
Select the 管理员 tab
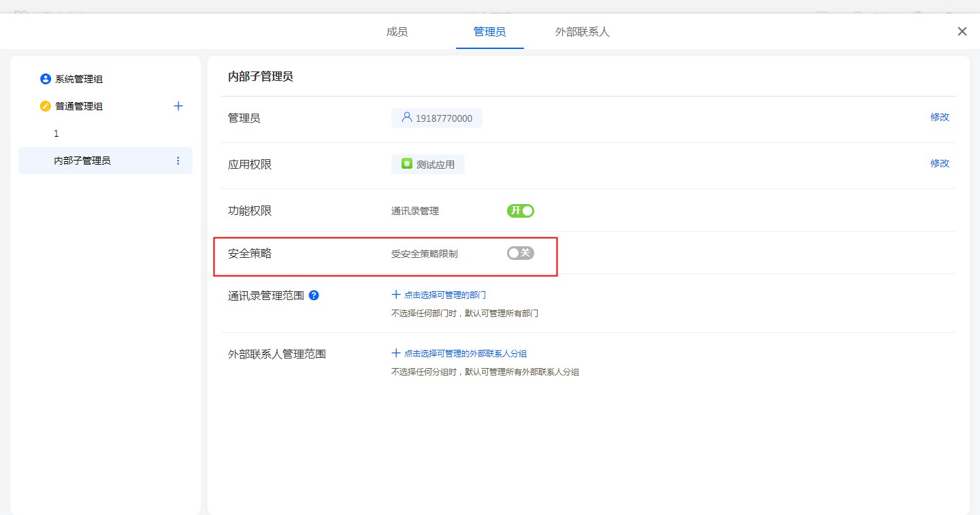coord(489,32)
